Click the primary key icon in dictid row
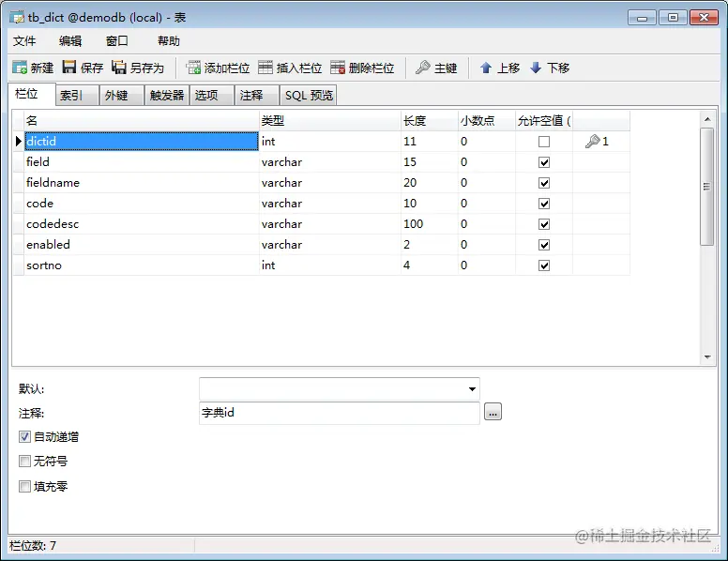 click(592, 141)
